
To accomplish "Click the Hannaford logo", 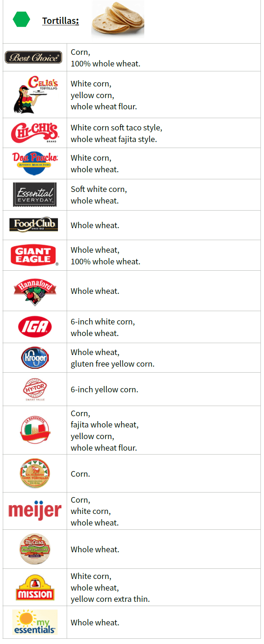I will tap(35, 291).
